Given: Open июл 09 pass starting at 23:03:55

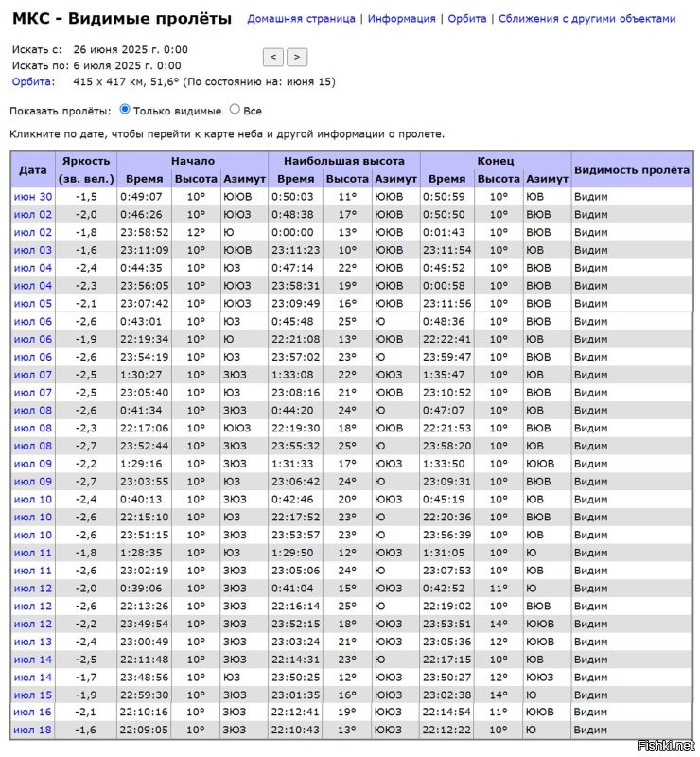Looking at the screenshot, I should click(x=33, y=482).
